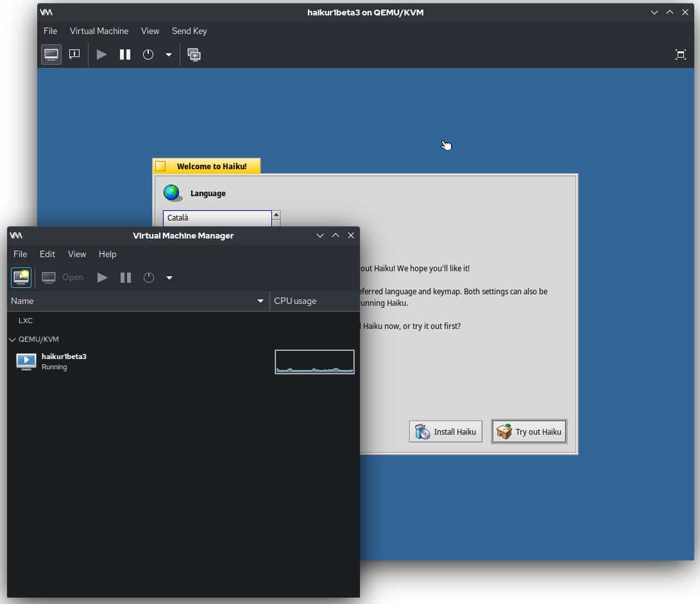This screenshot has width=700, height=604.
Task: Select Català in language list
Action: (x=218, y=218)
